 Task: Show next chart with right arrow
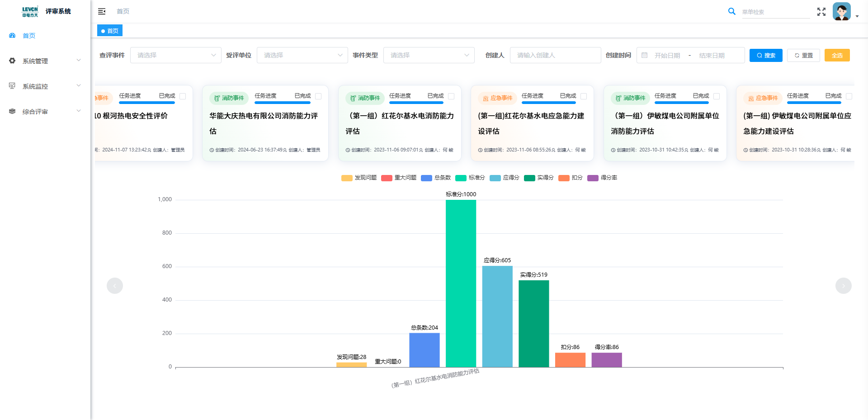(x=844, y=286)
